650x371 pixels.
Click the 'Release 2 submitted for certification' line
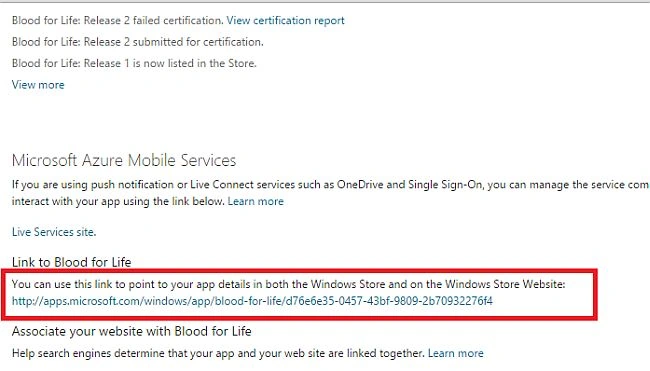click(x=138, y=42)
